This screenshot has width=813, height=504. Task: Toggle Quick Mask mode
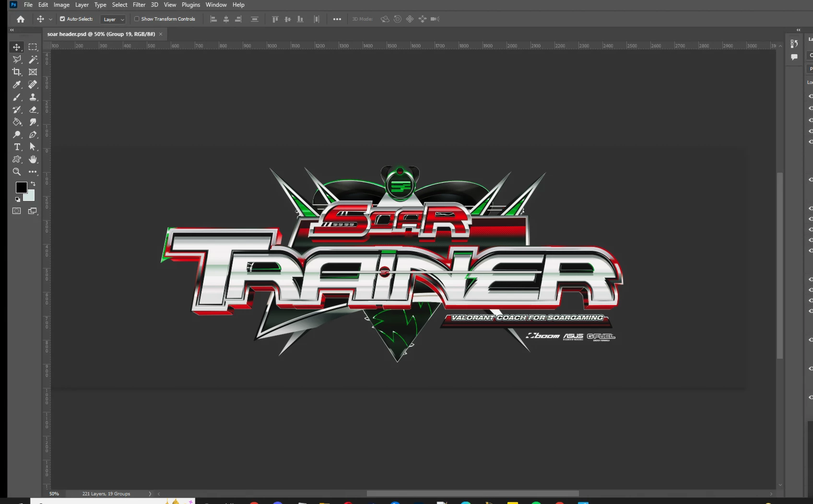click(17, 211)
